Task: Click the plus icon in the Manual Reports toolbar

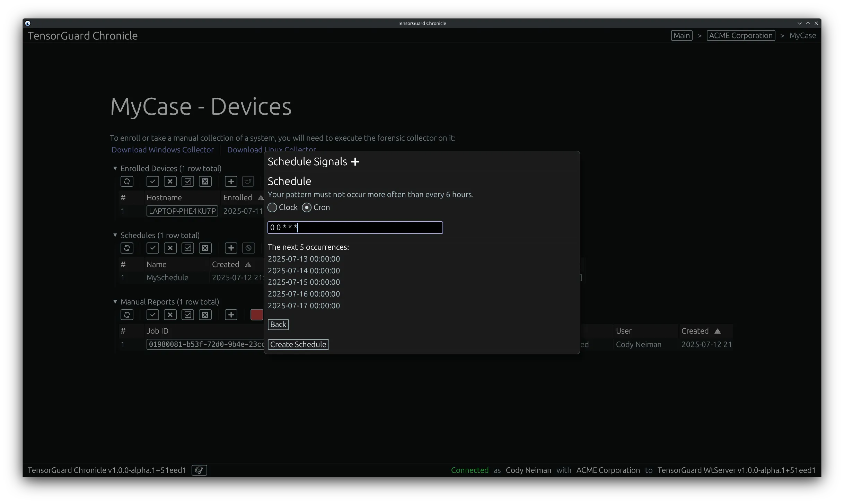Action: (231, 315)
